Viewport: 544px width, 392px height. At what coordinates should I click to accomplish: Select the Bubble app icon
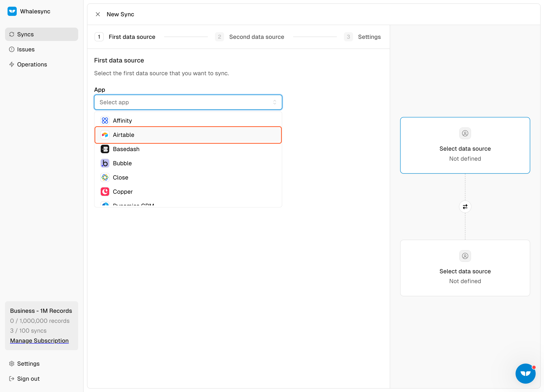coord(105,163)
